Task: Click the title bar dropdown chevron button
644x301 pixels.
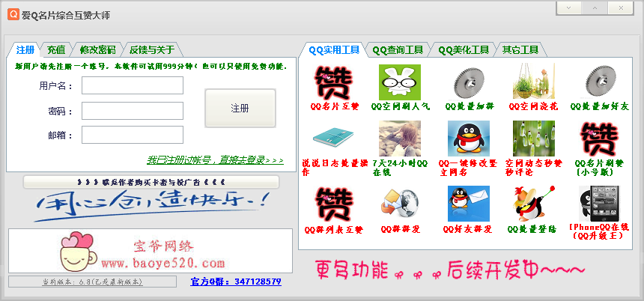Action: pyautogui.click(x=568, y=8)
